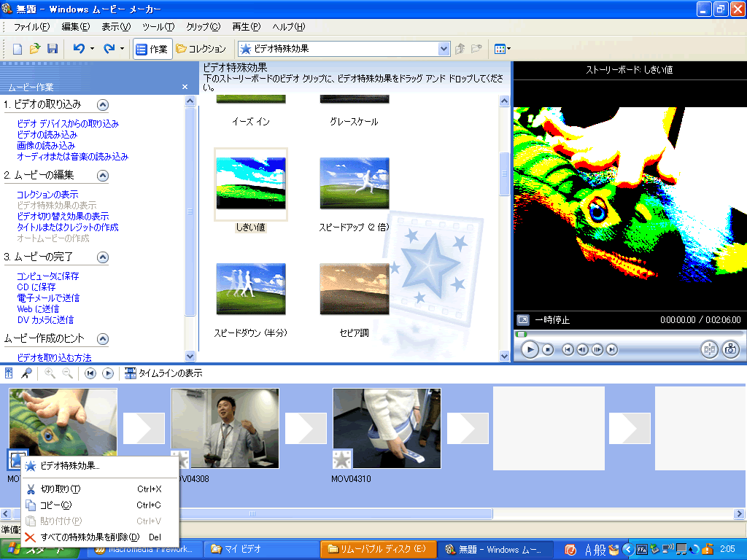Click the full screen preview icon
The height and width of the screenshot is (560, 747).
coord(523,320)
